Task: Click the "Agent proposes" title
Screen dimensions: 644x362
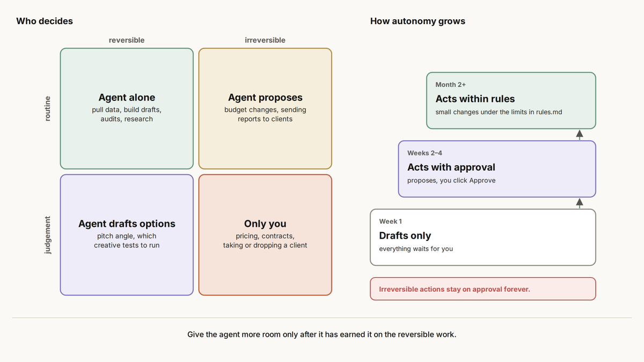Action: [x=265, y=98]
